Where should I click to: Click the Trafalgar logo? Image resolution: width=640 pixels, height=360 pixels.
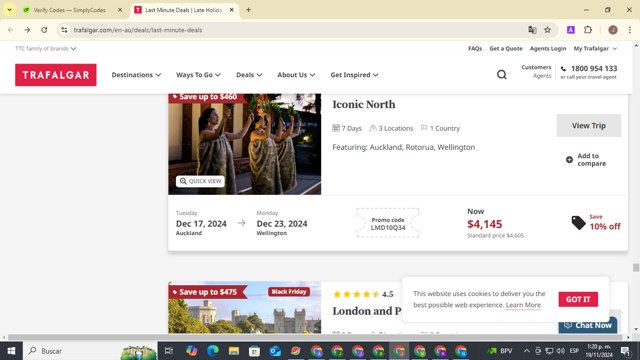coord(56,75)
